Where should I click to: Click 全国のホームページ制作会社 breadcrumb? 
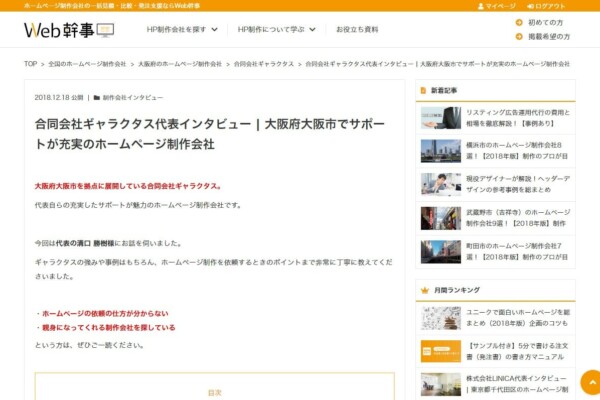87,64
